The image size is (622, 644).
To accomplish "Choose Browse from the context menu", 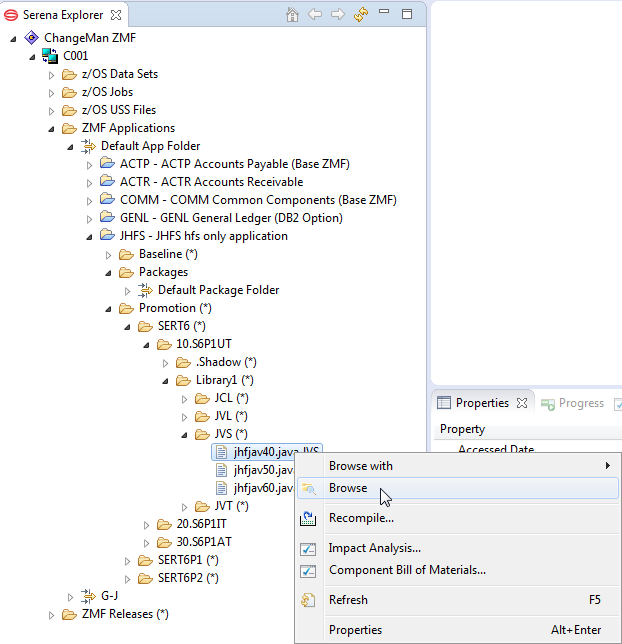I will click(457, 488).
